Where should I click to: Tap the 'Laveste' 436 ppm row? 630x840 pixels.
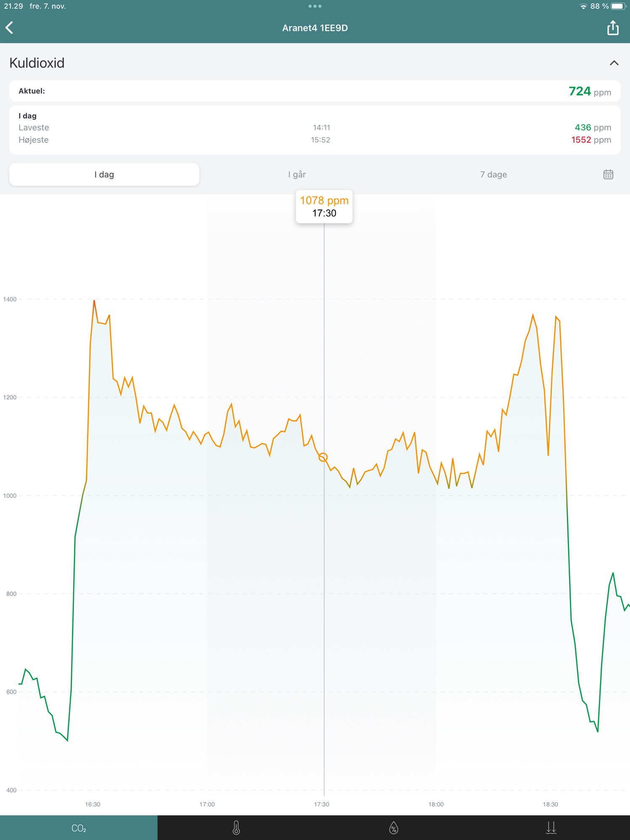[x=315, y=127]
